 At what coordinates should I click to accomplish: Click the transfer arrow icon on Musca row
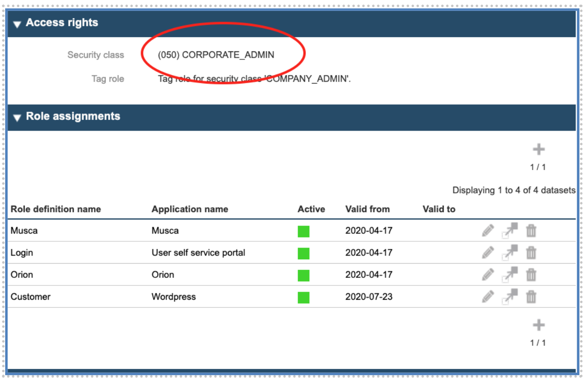(x=510, y=230)
